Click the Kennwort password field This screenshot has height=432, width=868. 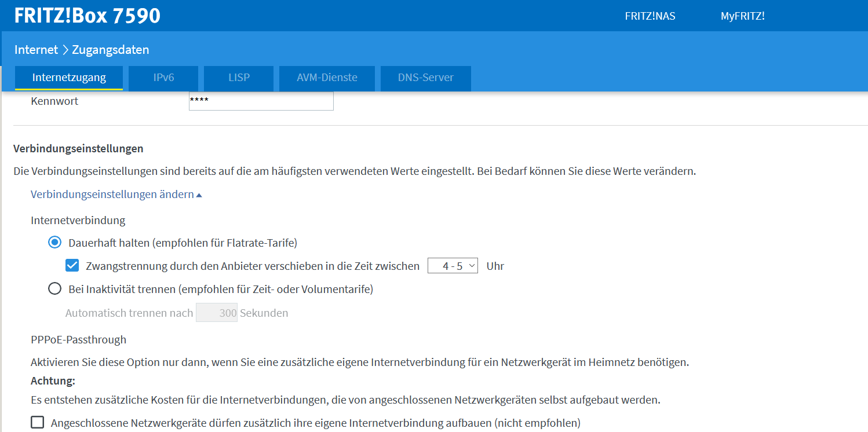pos(261,101)
